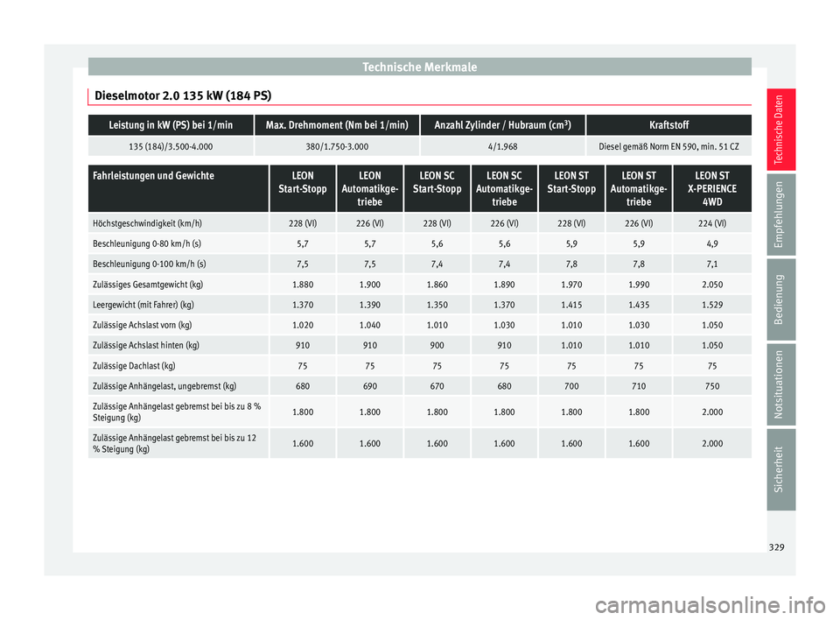840x620 pixels.
Task: Go to the Notsituationen side tab
Action: pos(780,384)
